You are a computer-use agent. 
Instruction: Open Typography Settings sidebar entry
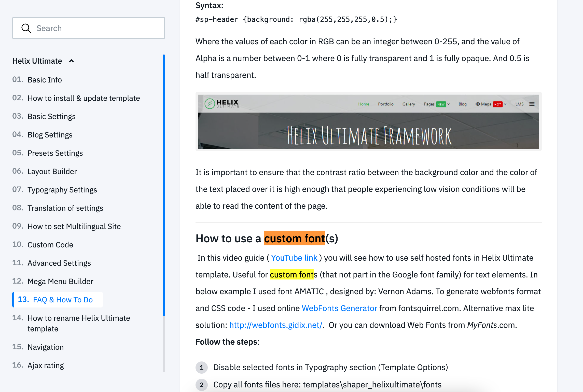coord(62,189)
